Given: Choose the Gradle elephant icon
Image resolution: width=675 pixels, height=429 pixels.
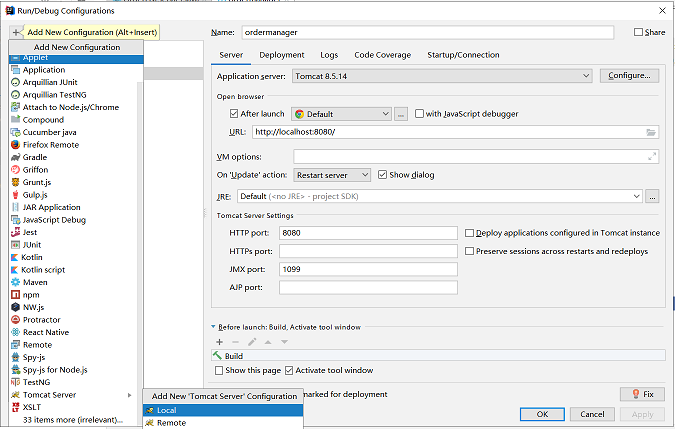Looking at the screenshot, I should pyautogui.click(x=15, y=157).
